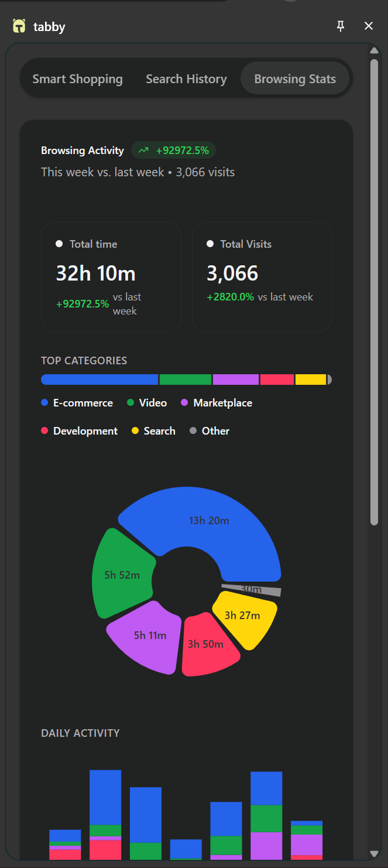Viewport: 388px width, 868px height.
Task: Click the 'DAILY ACTIVITY' heading
Action: point(80,733)
